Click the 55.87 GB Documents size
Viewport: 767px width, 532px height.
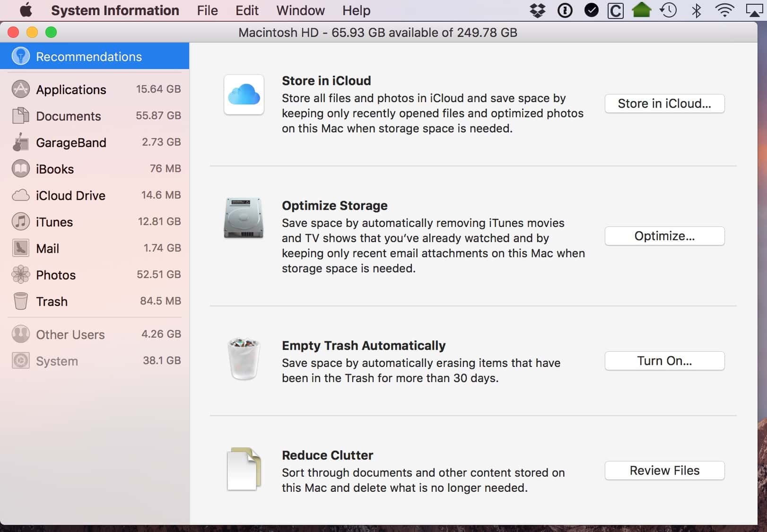(x=158, y=115)
